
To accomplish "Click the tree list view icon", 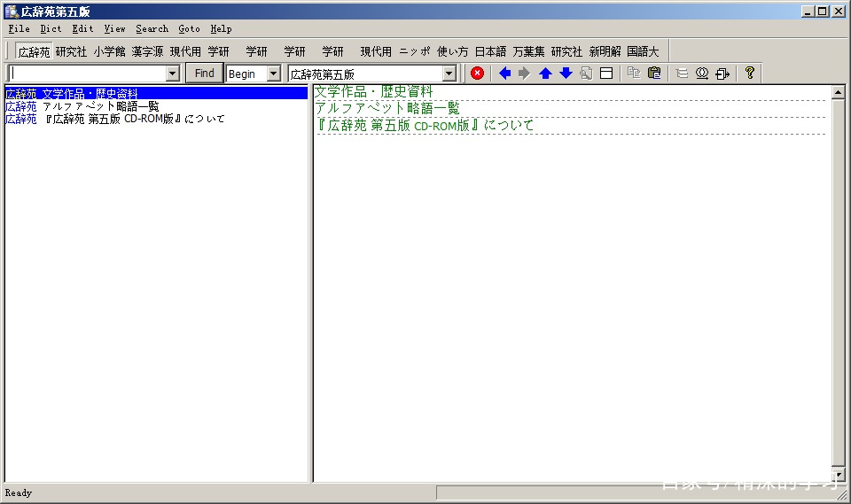I will (682, 74).
